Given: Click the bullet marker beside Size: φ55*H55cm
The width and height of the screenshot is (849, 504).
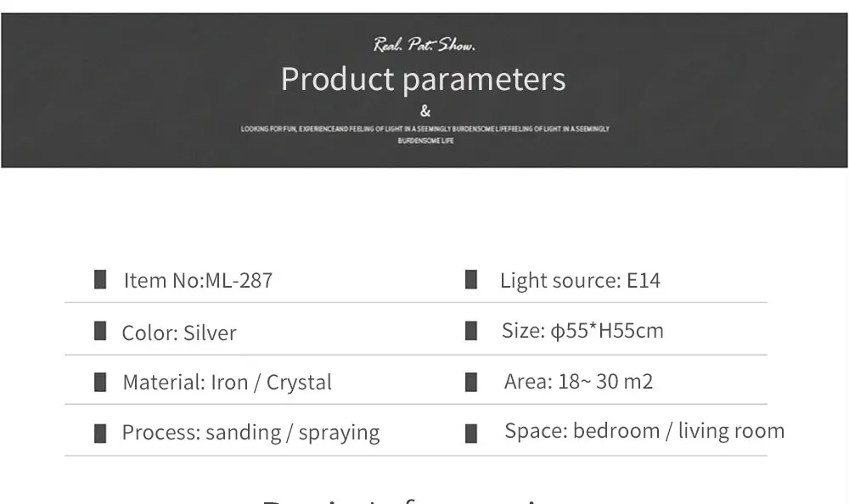Looking at the screenshot, I should coord(471,331).
